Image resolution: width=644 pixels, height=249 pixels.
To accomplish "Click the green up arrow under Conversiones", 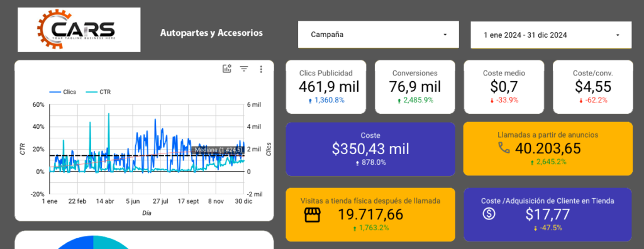I will [x=399, y=101].
